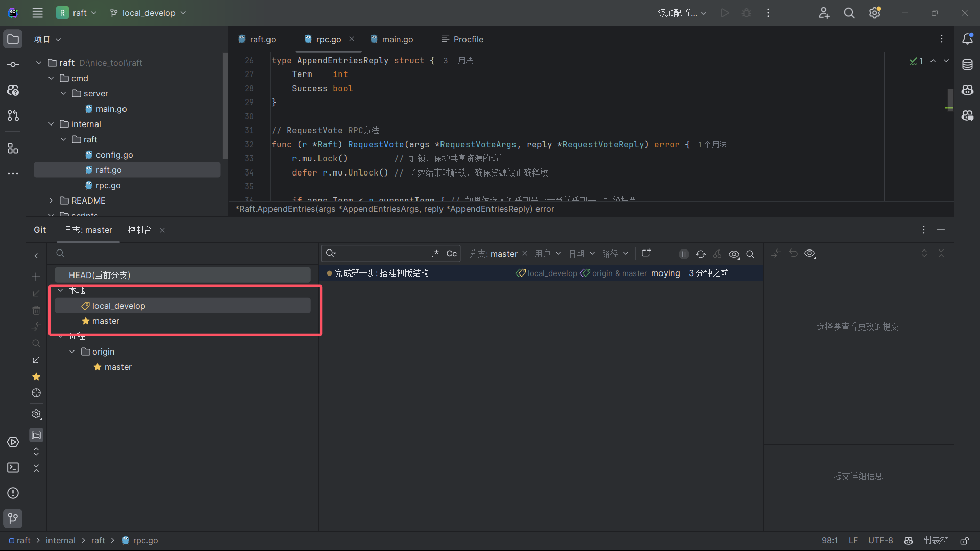This screenshot has width=980, height=551.
Task: Collapse the internal folder
Action: pos(51,124)
